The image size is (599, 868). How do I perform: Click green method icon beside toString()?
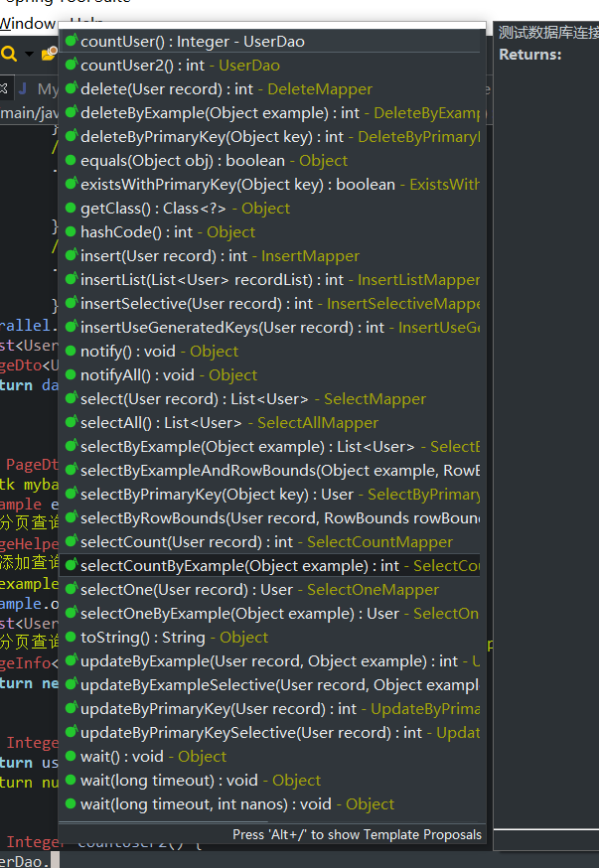coord(71,637)
